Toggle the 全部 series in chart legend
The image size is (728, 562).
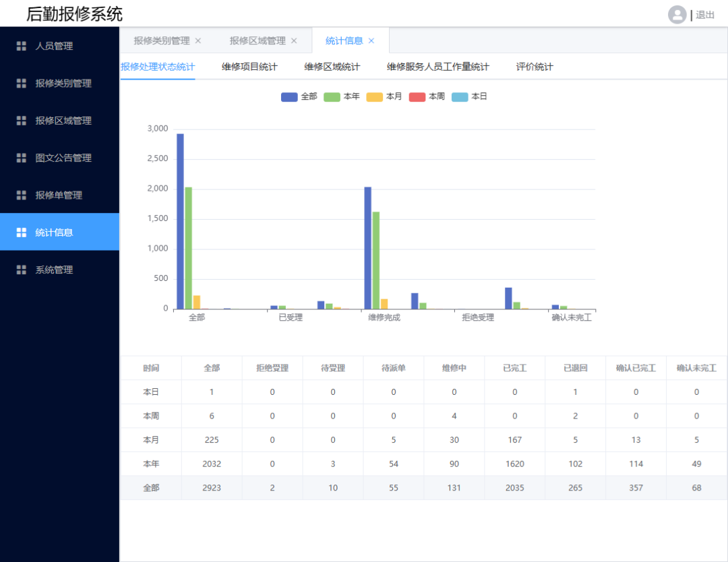coord(299,97)
